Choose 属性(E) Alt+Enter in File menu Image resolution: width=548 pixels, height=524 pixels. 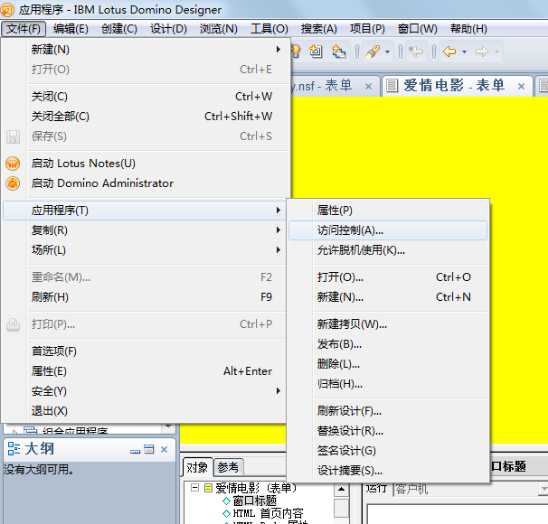click(146, 371)
